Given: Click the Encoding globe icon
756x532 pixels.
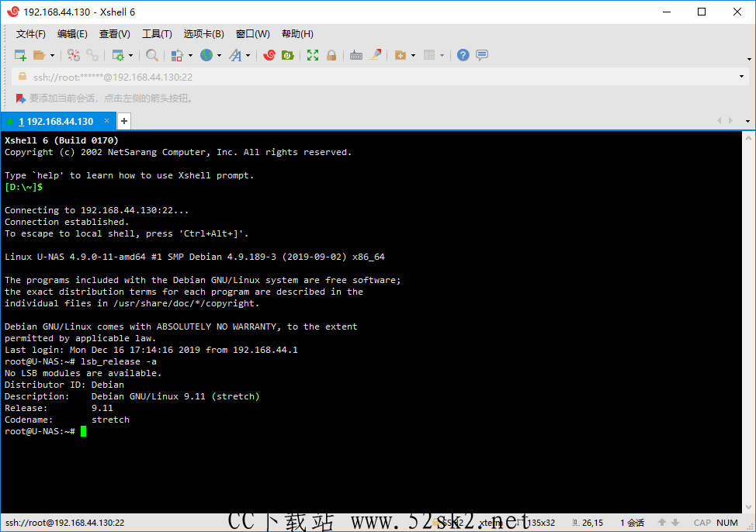Looking at the screenshot, I should coord(206,55).
